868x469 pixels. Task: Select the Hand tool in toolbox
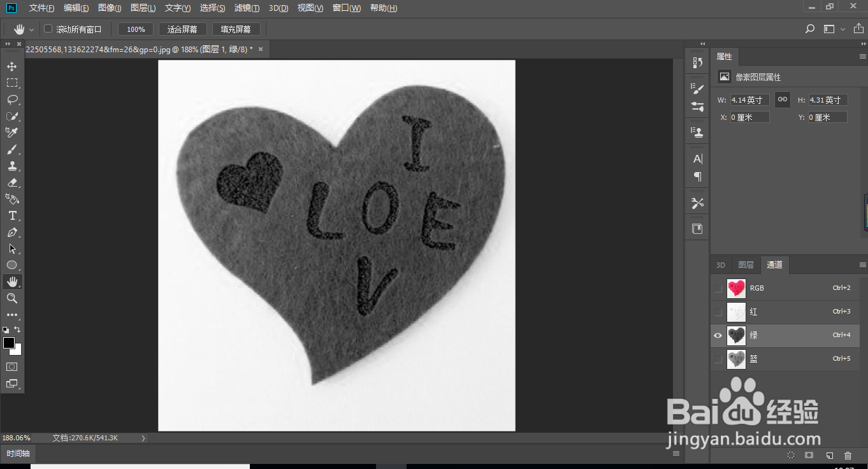pos(12,282)
